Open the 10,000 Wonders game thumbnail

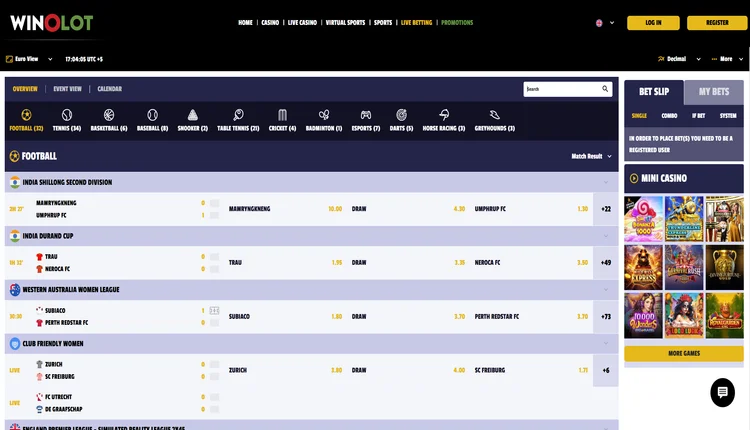coord(643,316)
